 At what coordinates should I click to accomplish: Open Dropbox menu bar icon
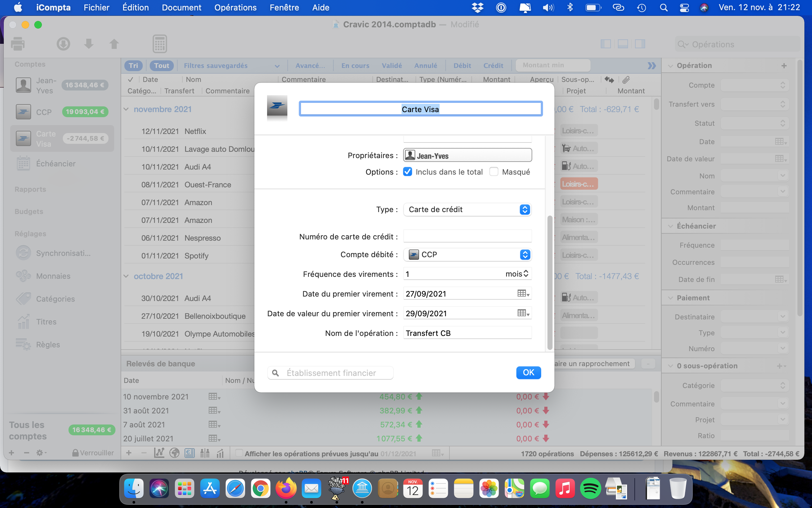tap(478, 7)
